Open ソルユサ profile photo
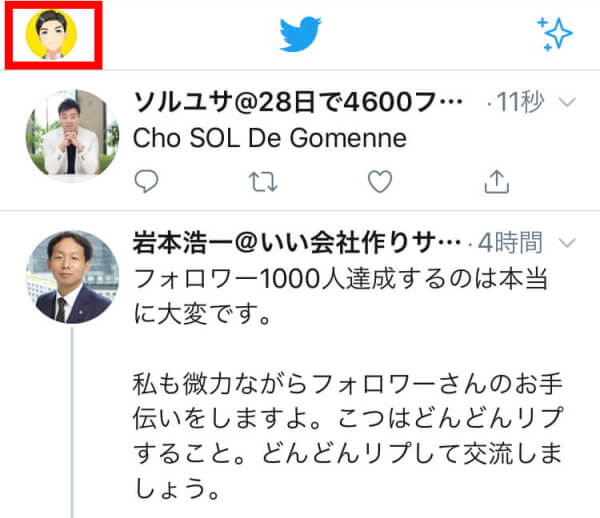Image resolution: width=600 pixels, height=518 pixels. point(72,134)
